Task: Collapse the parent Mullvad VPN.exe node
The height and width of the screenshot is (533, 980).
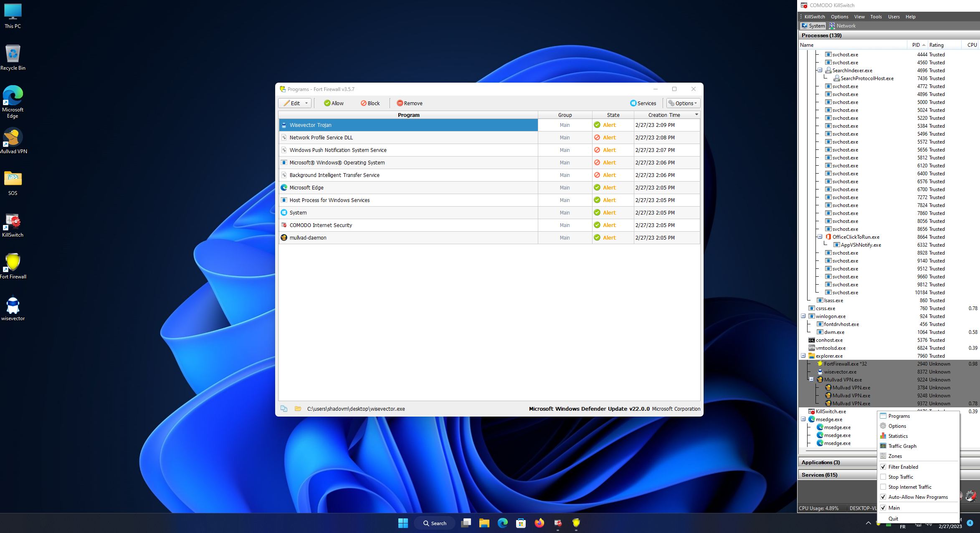Action: click(811, 379)
